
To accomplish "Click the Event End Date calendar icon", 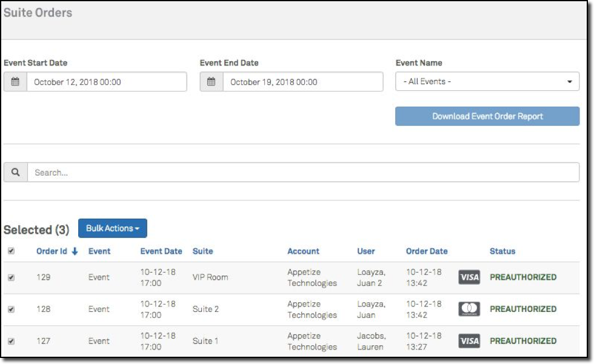I will (x=211, y=82).
